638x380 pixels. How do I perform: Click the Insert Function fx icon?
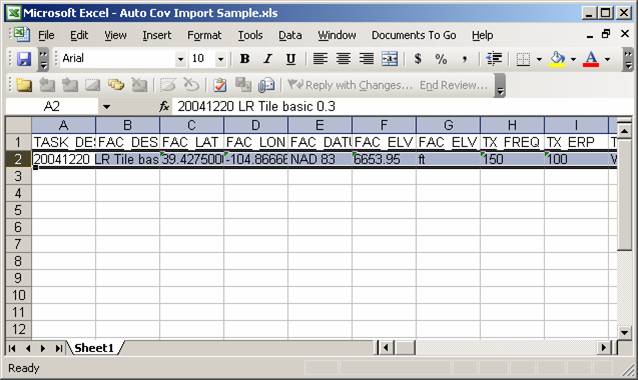click(x=164, y=107)
